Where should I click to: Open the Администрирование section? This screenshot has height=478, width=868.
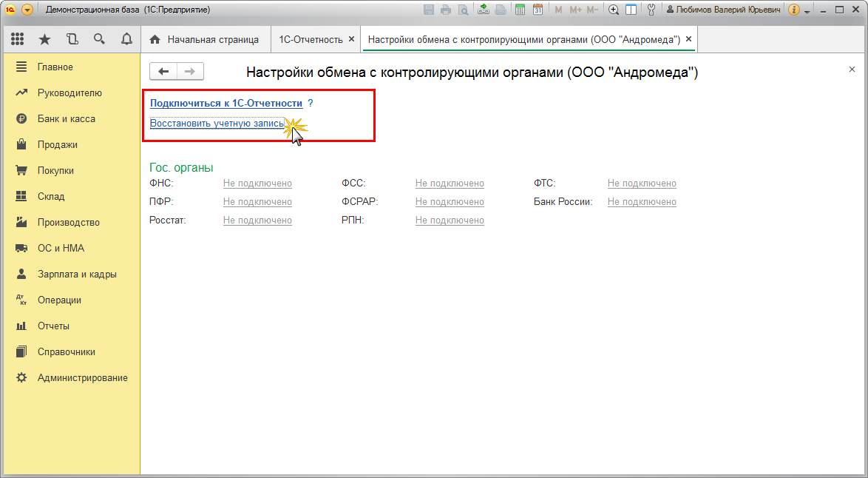[72, 378]
